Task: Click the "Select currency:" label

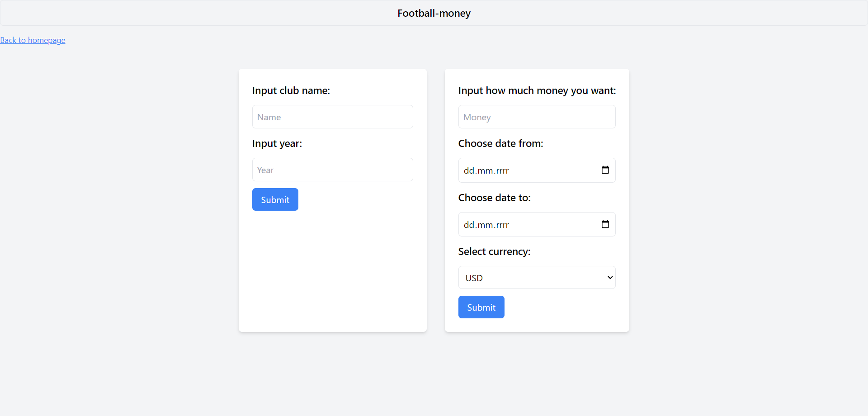Action: 494,251
